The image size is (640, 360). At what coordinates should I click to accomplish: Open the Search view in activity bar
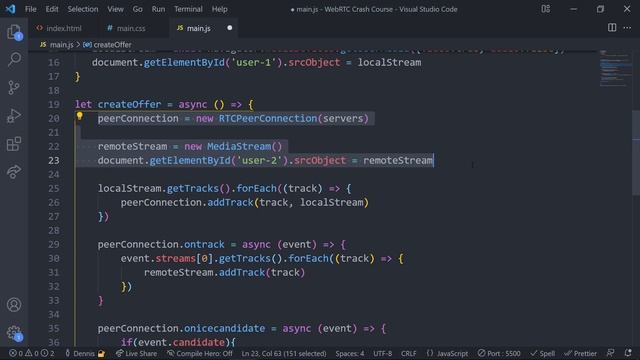pos(14,60)
